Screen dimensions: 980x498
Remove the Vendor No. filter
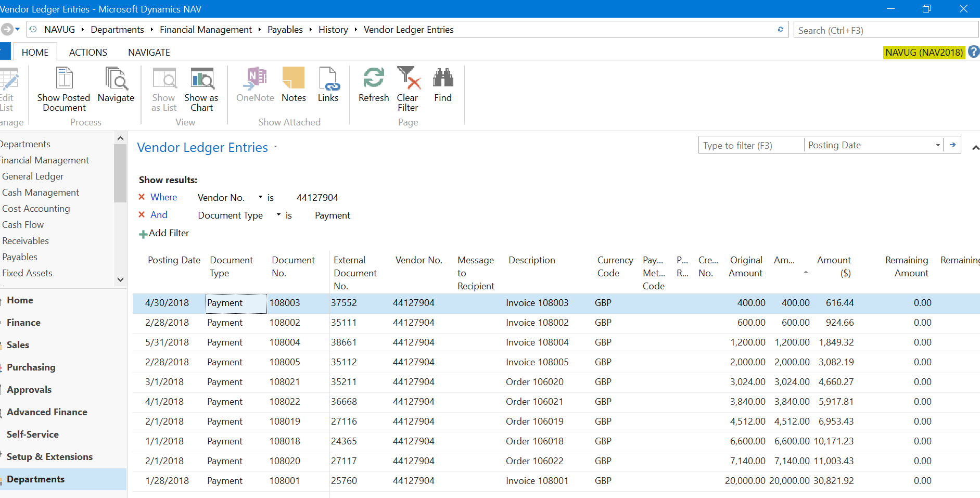[142, 197]
